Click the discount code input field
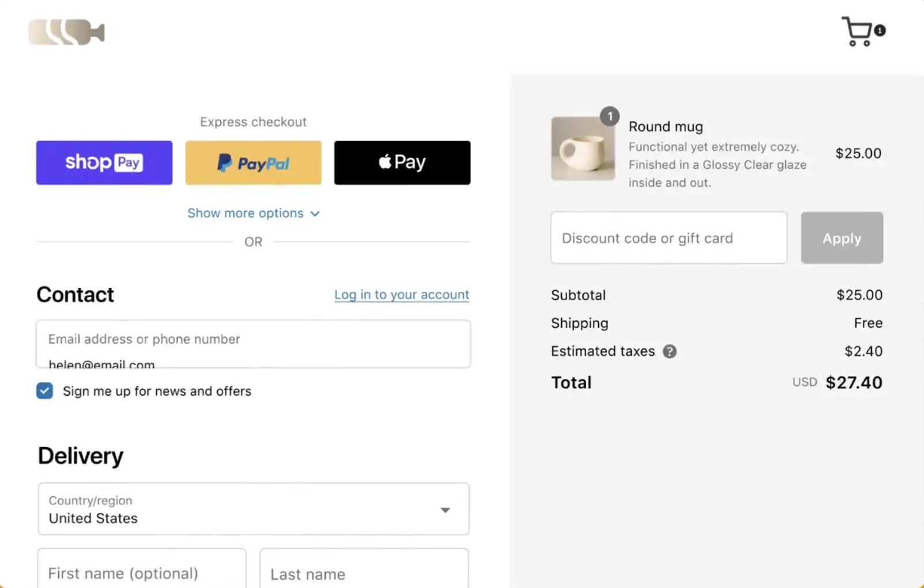Screen dimensions: 924x588 point(668,238)
